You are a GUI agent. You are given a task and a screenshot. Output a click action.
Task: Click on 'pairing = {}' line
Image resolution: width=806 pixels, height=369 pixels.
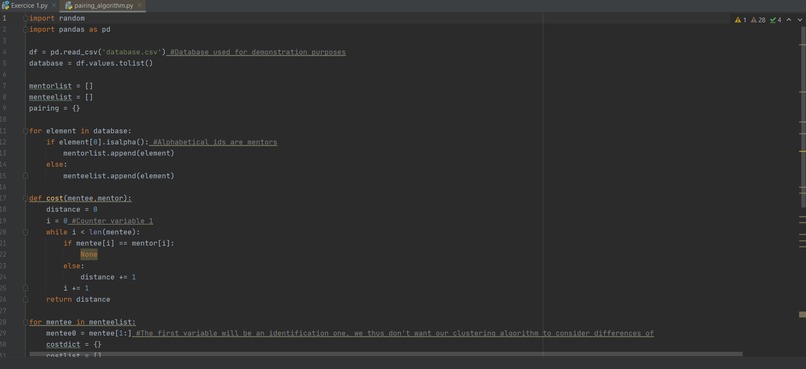coord(54,108)
